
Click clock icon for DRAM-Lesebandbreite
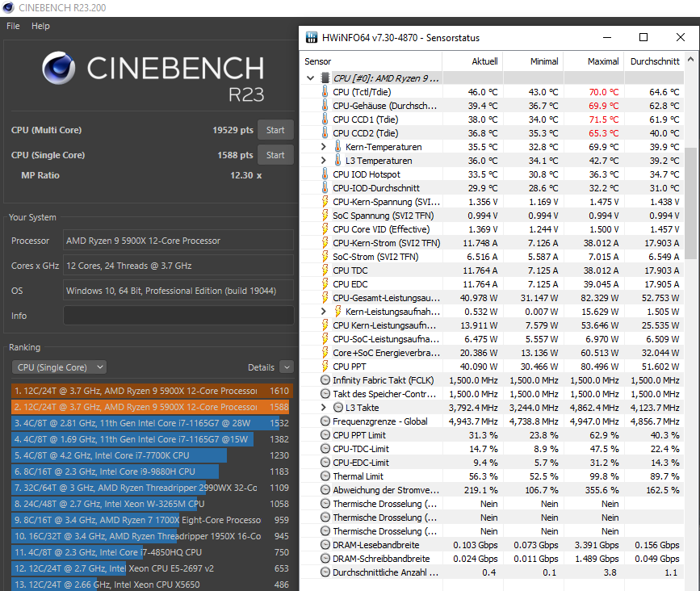coord(325,545)
